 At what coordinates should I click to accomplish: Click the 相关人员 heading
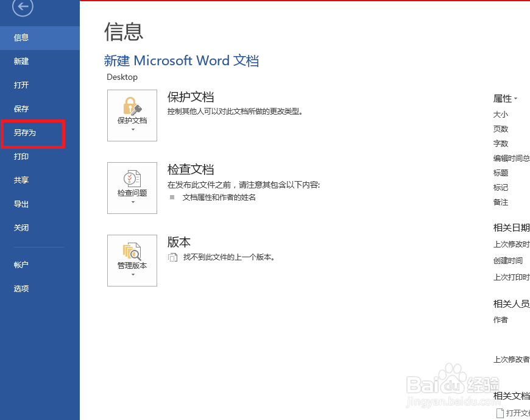pos(511,304)
